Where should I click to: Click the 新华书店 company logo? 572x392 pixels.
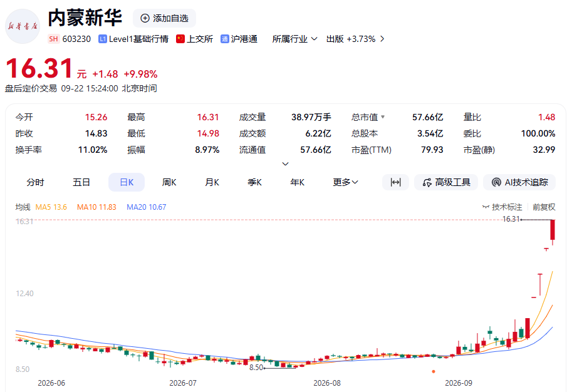coord(23,26)
